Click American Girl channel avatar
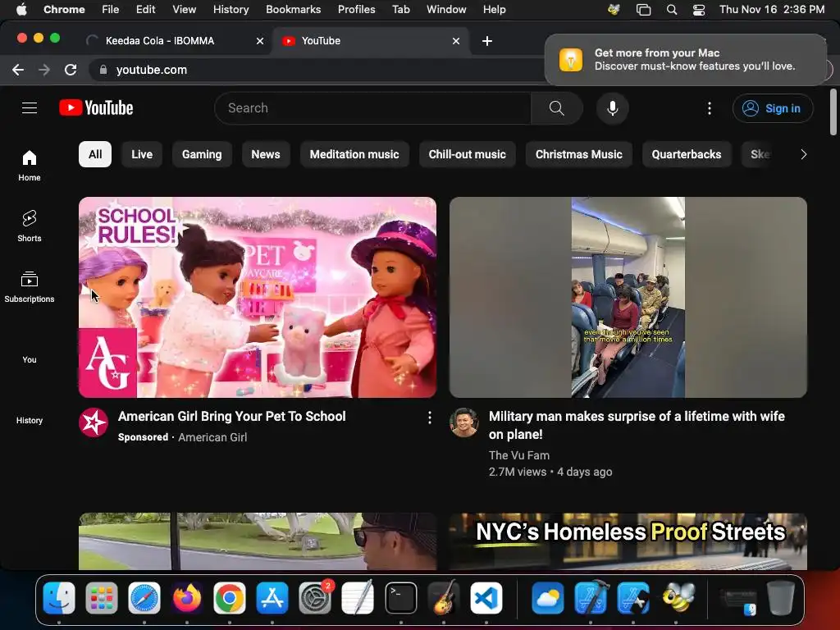This screenshot has width=840, height=630. tap(94, 422)
